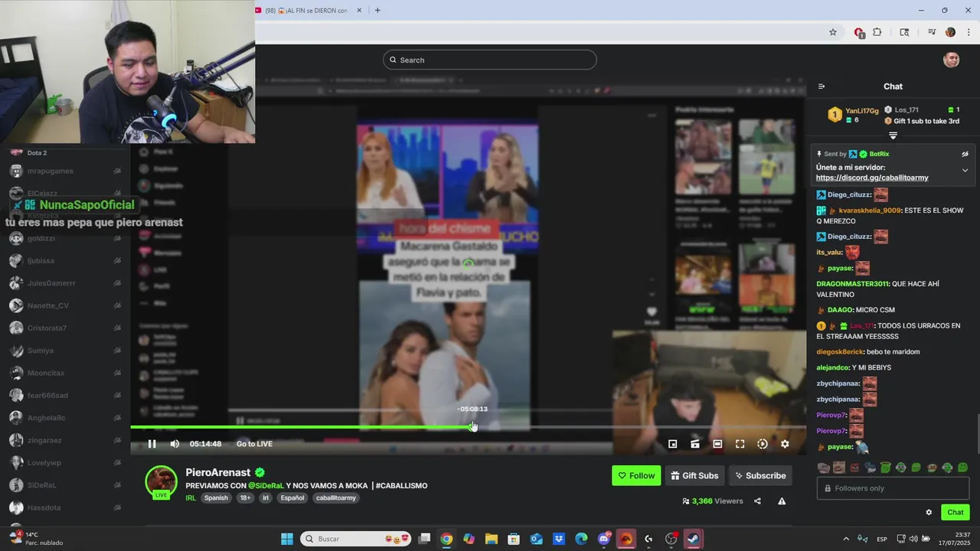Mute the stream volume
The width and height of the screenshot is (980, 551).
[175, 444]
